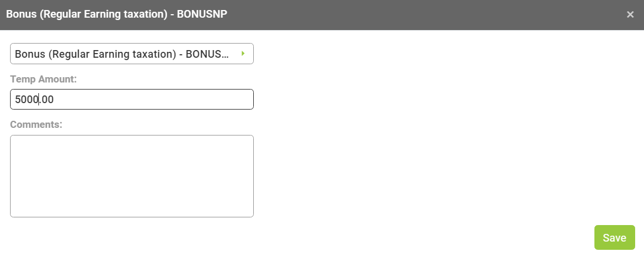Click the empty gray header bar area
The width and height of the screenshot is (644, 261).
pyautogui.click(x=413, y=15)
